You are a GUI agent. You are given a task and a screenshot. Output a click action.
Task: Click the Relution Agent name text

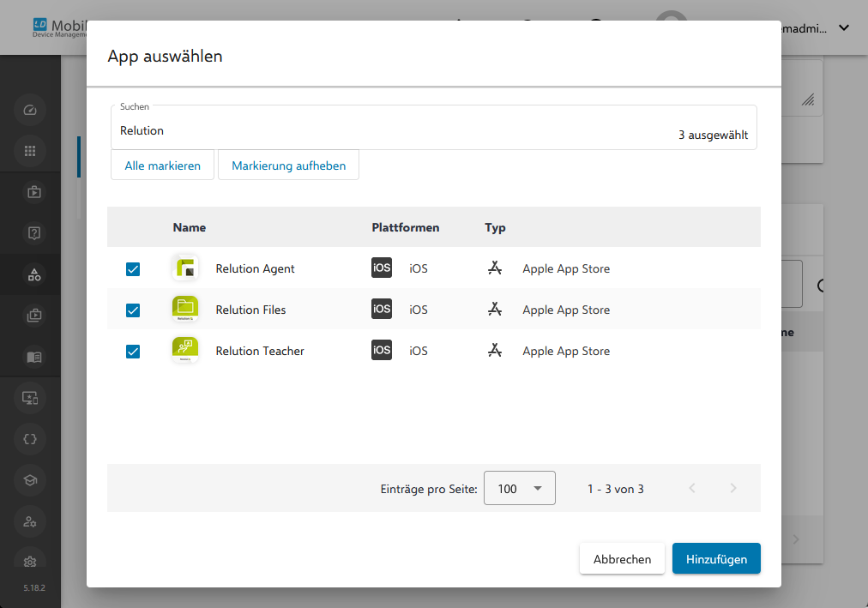[x=255, y=269]
